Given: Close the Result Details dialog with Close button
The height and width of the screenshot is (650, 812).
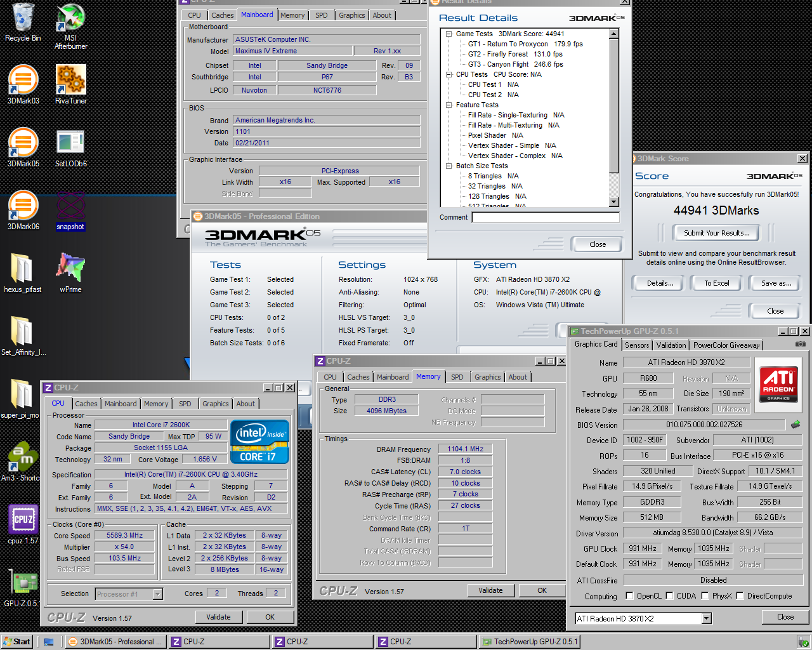Looking at the screenshot, I should click(x=598, y=244).
